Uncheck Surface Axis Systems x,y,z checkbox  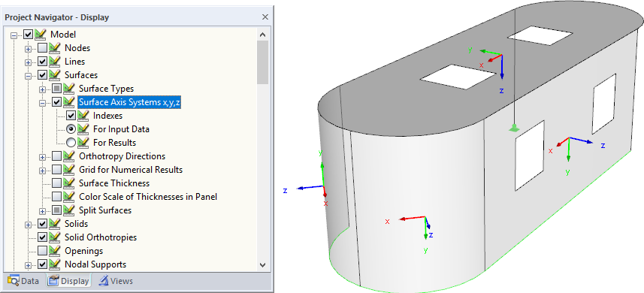point(56,102)
